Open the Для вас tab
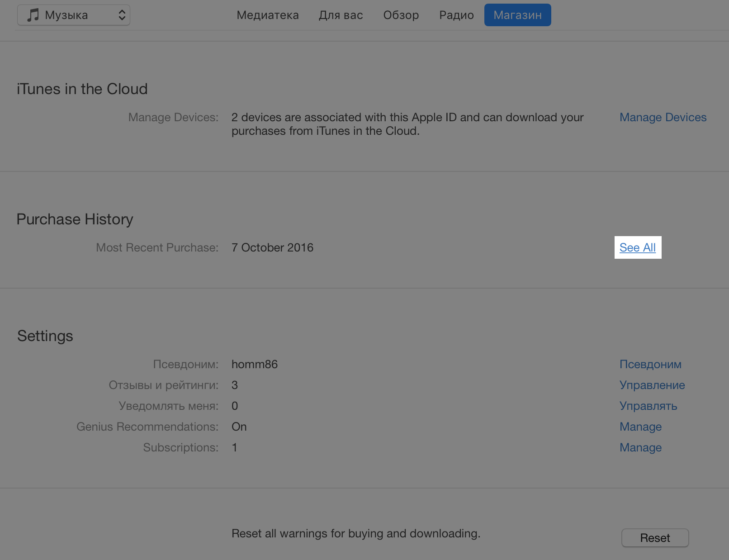This screenshot has height=560, width=729. [341, 15]
